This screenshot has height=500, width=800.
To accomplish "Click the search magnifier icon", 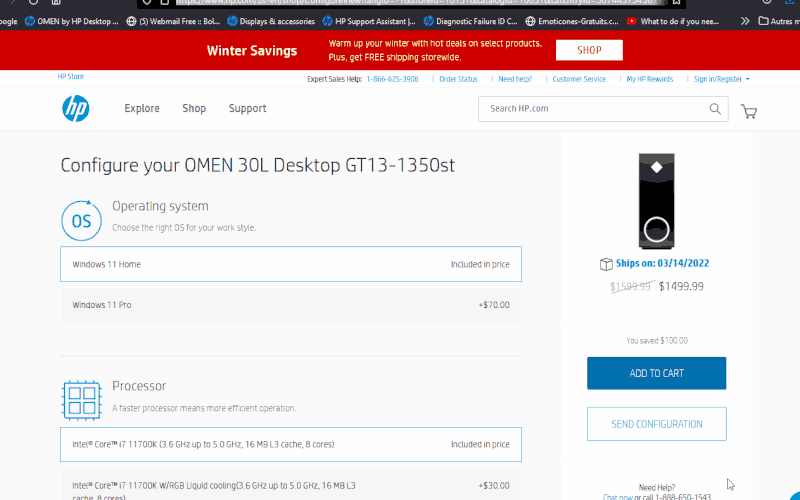I will pos(715,109).
